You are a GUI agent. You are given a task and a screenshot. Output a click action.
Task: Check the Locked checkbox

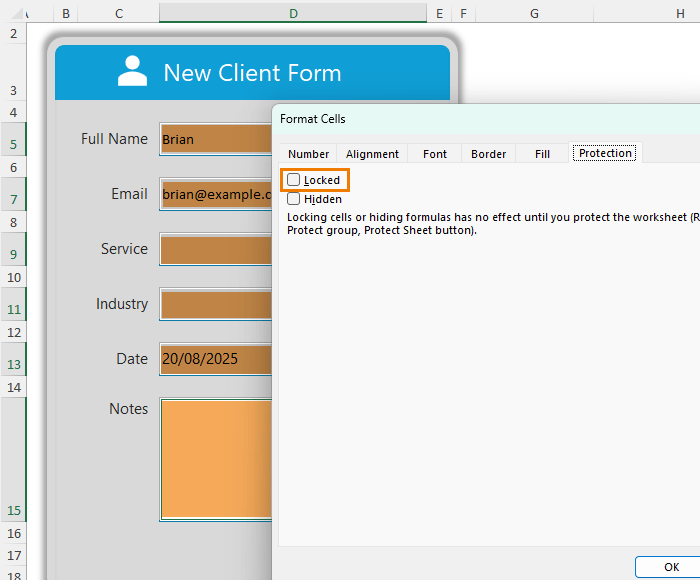click(x=293, y=179)
